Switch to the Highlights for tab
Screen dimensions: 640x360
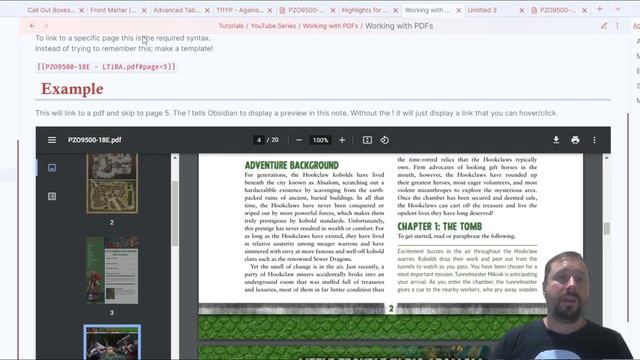coord(364,10)
